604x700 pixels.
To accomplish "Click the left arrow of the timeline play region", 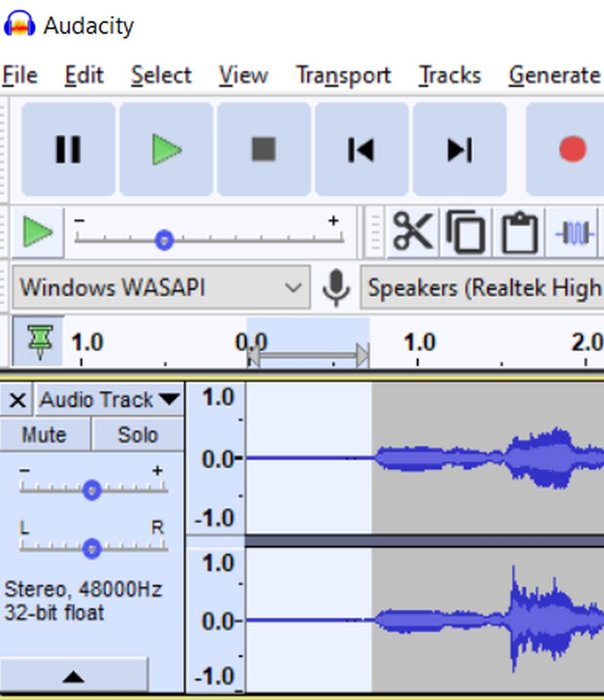I will [253, 355].
